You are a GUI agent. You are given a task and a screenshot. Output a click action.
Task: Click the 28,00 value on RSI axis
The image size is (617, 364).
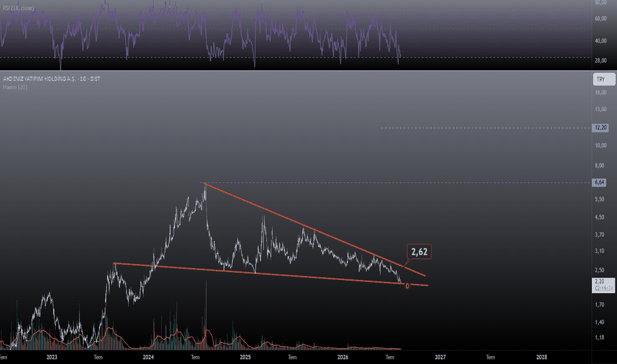coord(600,60)
